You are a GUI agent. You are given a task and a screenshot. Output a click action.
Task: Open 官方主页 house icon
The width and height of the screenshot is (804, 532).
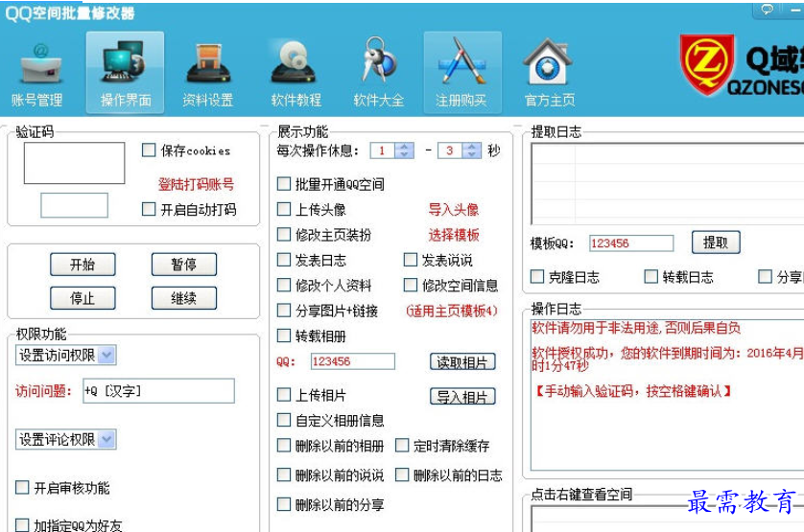pos(549,73)
